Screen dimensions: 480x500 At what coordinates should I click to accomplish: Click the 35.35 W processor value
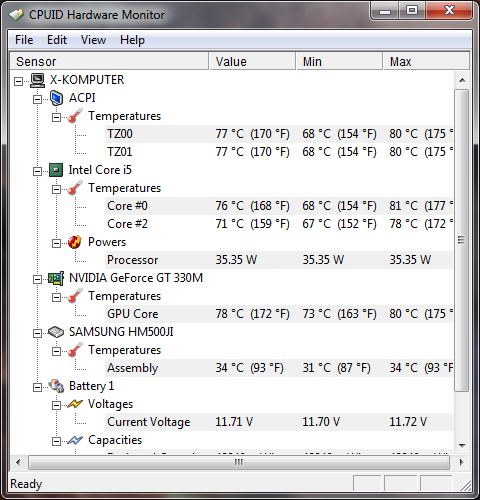coord(236,260)
